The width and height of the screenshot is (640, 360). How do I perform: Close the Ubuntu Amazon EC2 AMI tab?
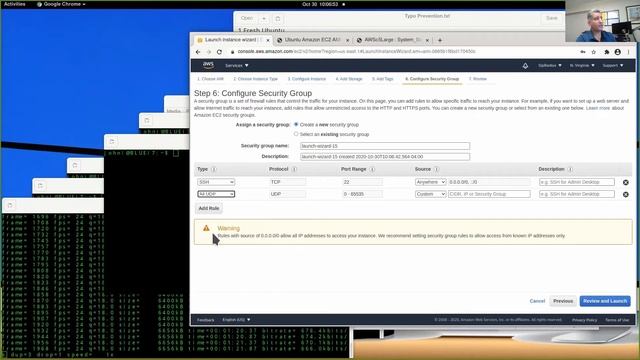click(x=347, y=40)
